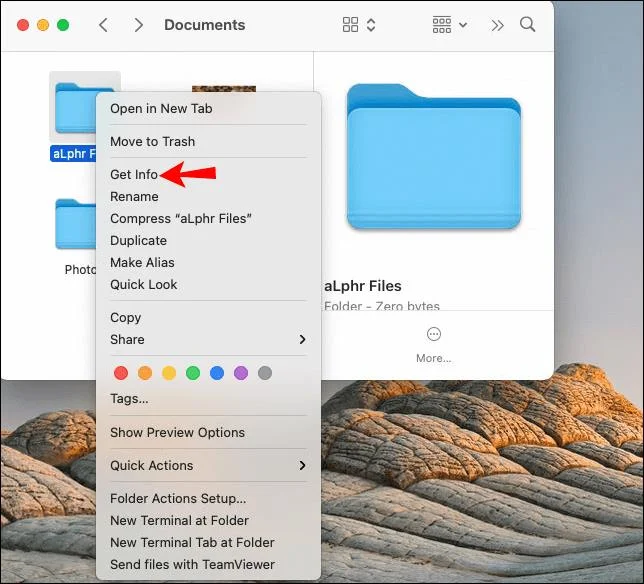Choose Get Info from context menu
The height and width of the screenshot is (584, 644).
tap(133, 175)
